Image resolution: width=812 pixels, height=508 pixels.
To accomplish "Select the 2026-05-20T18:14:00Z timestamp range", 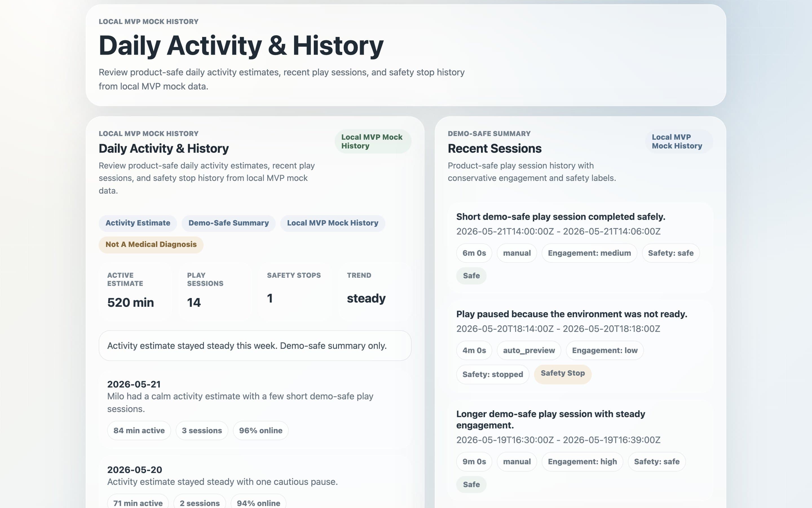I will 558,329.
